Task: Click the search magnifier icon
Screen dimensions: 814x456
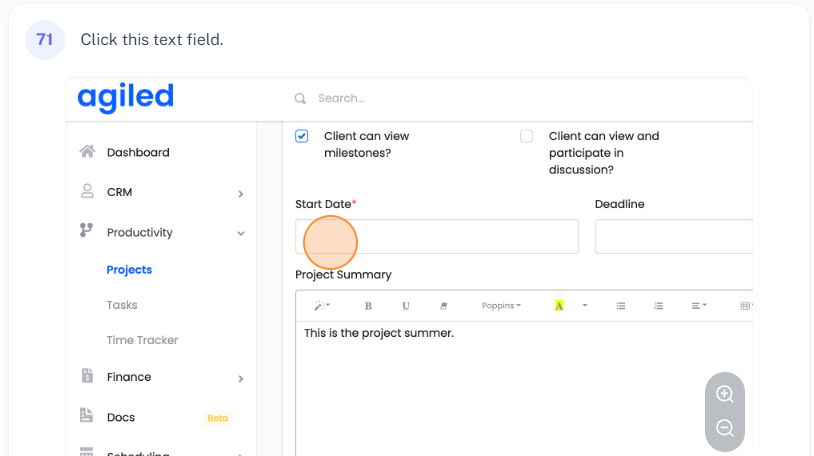Action: tap(300, 98)
